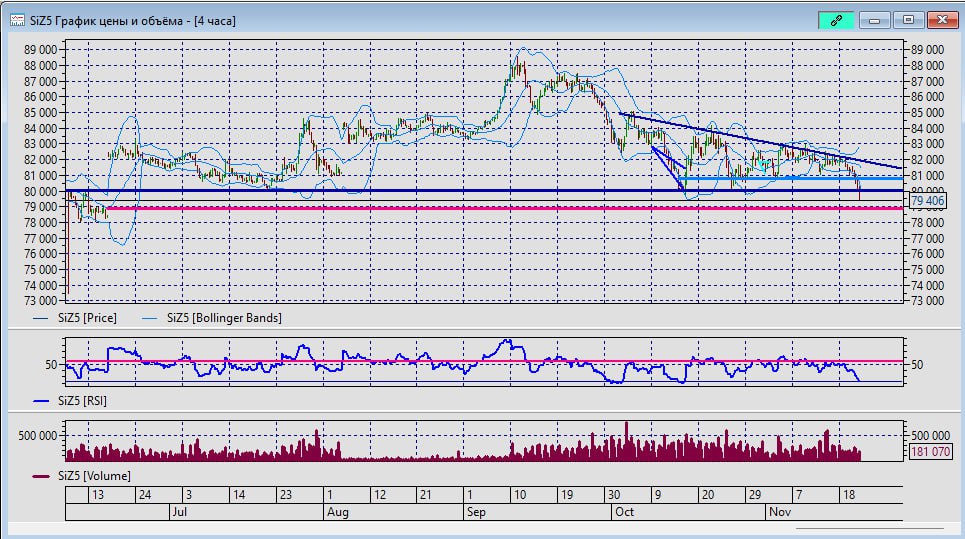The height and width of the screenshot is (539, 965).
Task: Close the SiZ5 chart window
Action: (x=941, y=19)
